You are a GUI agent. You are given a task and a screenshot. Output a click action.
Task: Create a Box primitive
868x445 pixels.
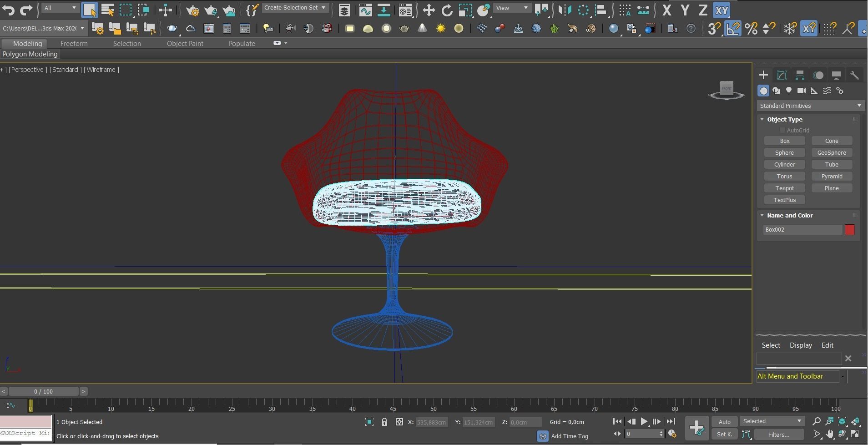coord(784,141)
